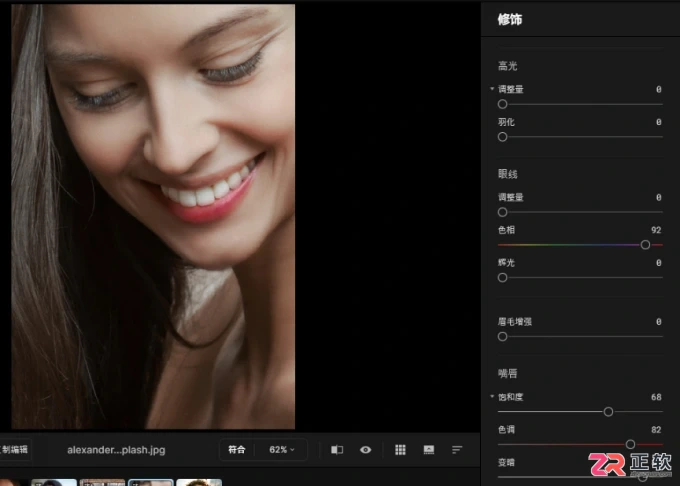Screen dimensions: 680x486
Task: Click the 色相 hue slider handle
Action: point(645,245)
